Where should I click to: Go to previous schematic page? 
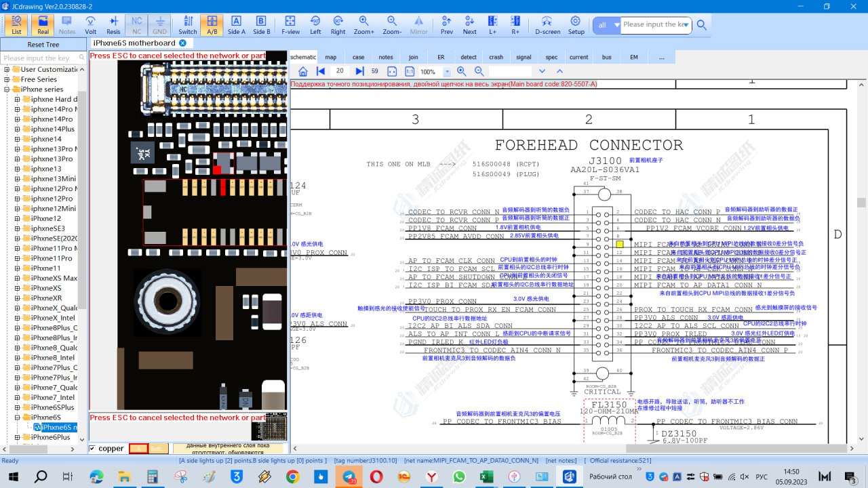(x=321, y=71)
